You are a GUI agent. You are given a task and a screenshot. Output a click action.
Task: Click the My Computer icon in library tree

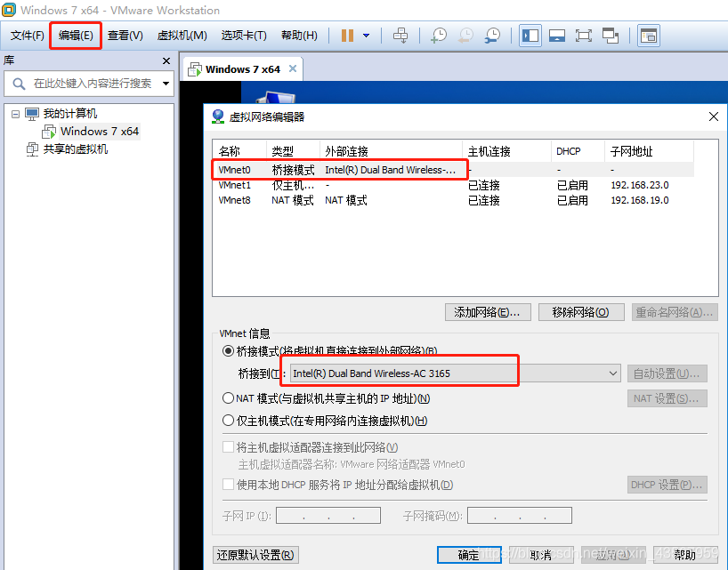point(31,114)
